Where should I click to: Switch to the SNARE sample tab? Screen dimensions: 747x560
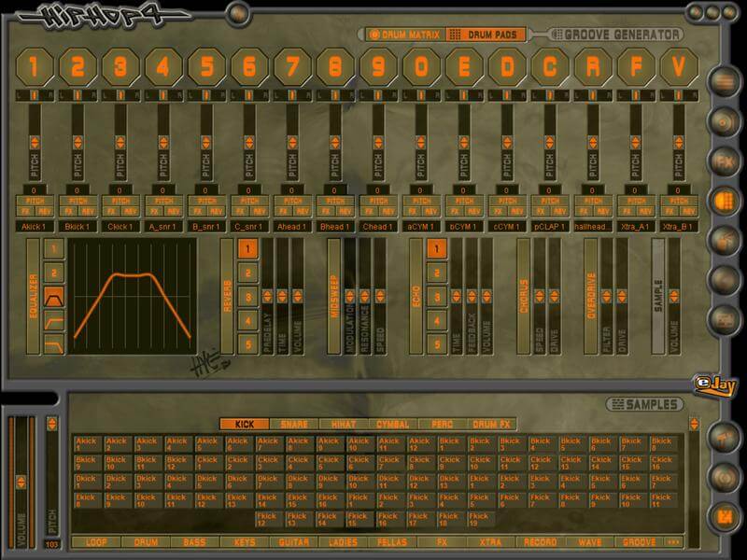coord(293,424)
